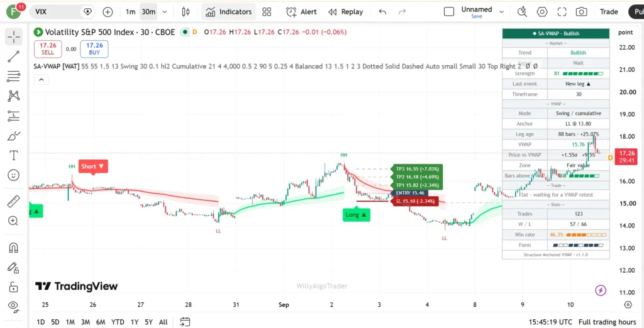Open the forecasting and measurement tools
Viewport: 644px width, 328px height.
tap(14, 116)
